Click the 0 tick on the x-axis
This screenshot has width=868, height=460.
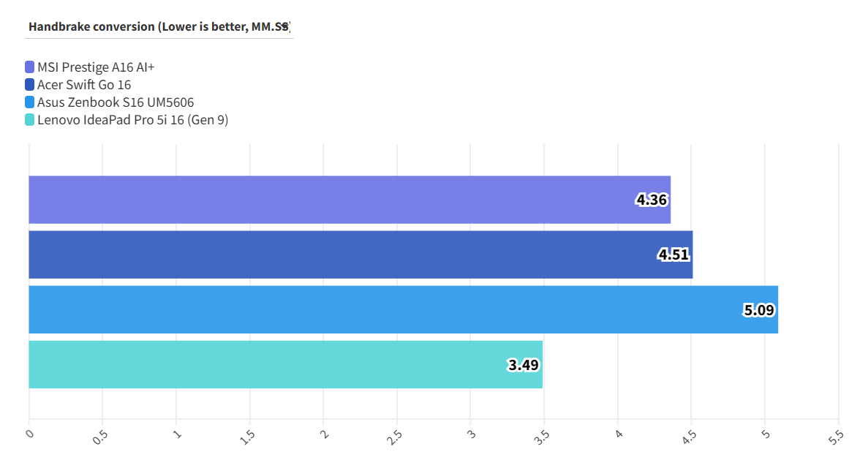[x=30, y=434]
